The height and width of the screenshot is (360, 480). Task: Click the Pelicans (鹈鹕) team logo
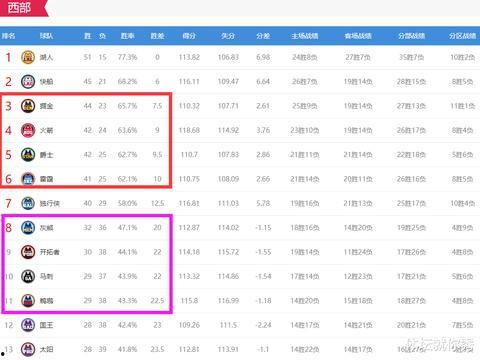click(x=28, y=300)
